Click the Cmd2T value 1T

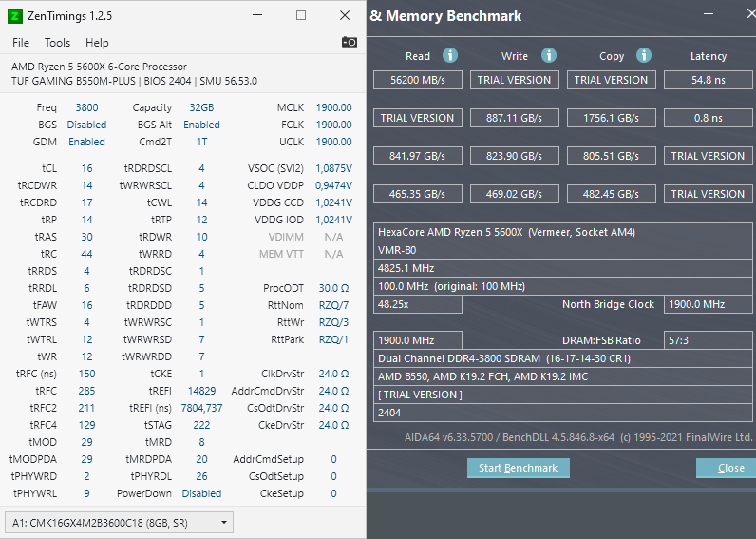[201, 142]
